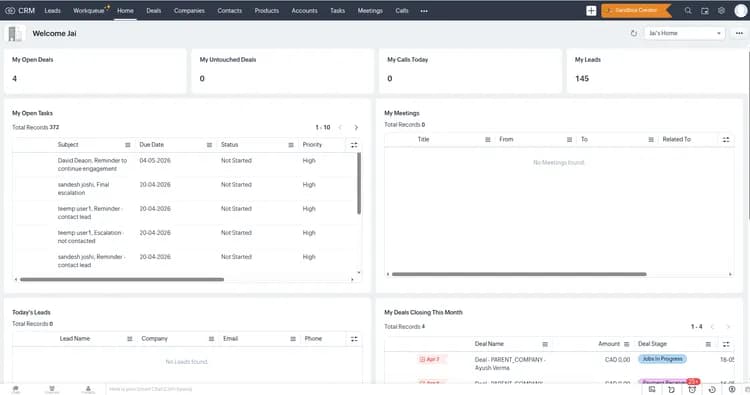
Task: Go to the Tasks tab
Action: [x=338, y=11]
